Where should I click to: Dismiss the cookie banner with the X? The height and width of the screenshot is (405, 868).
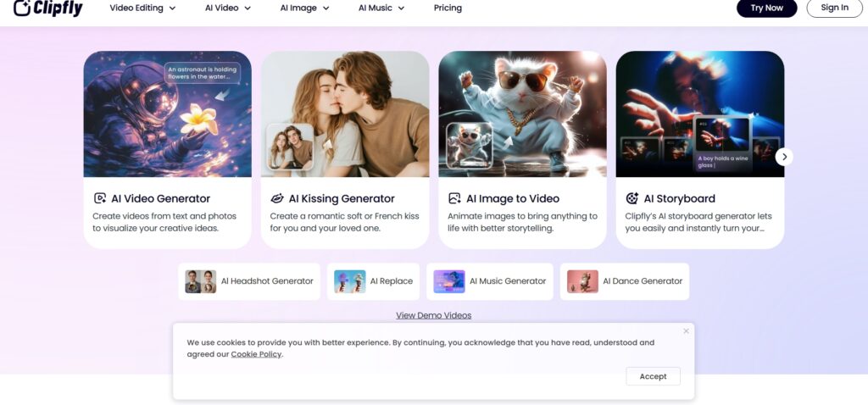(x=686, y=330)
